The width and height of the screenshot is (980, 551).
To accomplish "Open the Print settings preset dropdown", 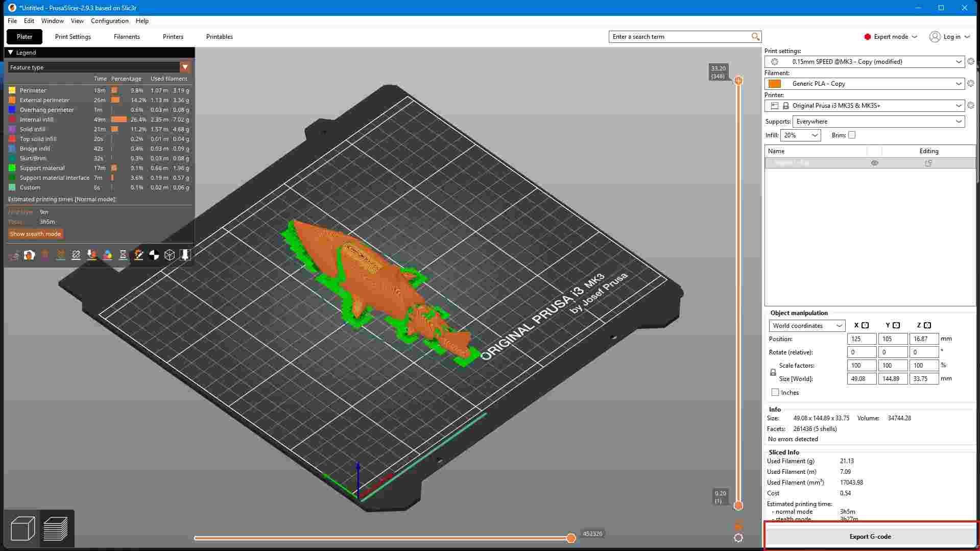I will (x=865, y=62).
